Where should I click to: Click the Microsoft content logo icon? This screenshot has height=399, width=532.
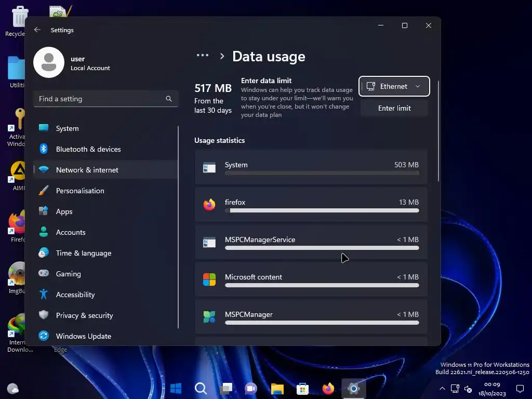click(x=209, y=280)
